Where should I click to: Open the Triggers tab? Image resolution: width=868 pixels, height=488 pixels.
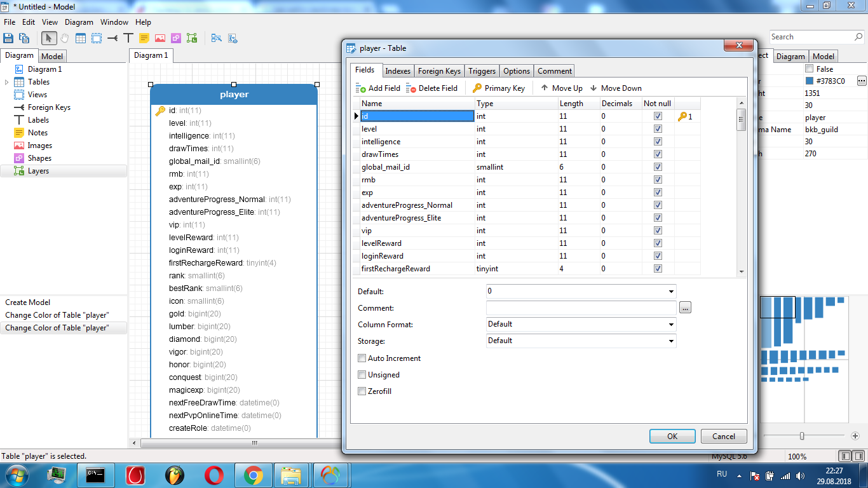point(482,71)
